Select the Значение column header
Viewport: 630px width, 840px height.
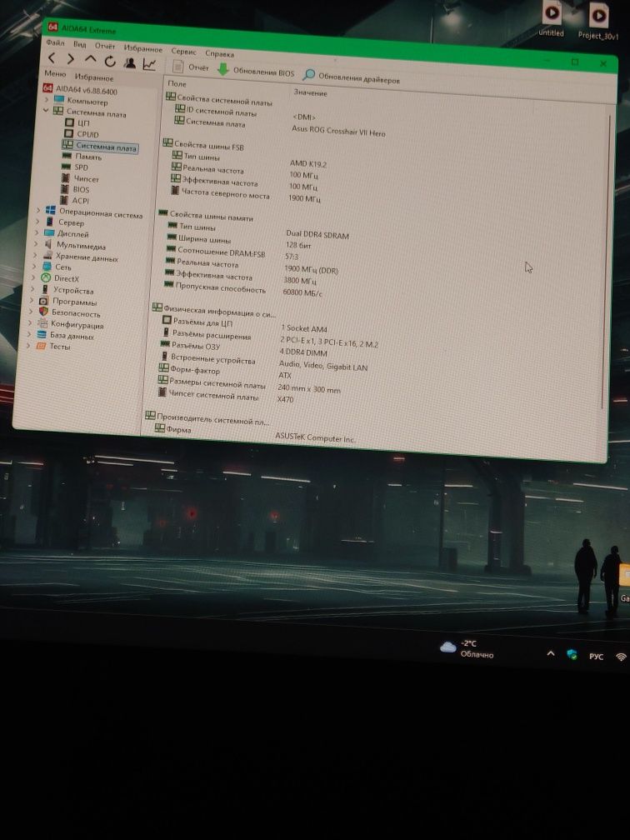(x=310, y=92)
